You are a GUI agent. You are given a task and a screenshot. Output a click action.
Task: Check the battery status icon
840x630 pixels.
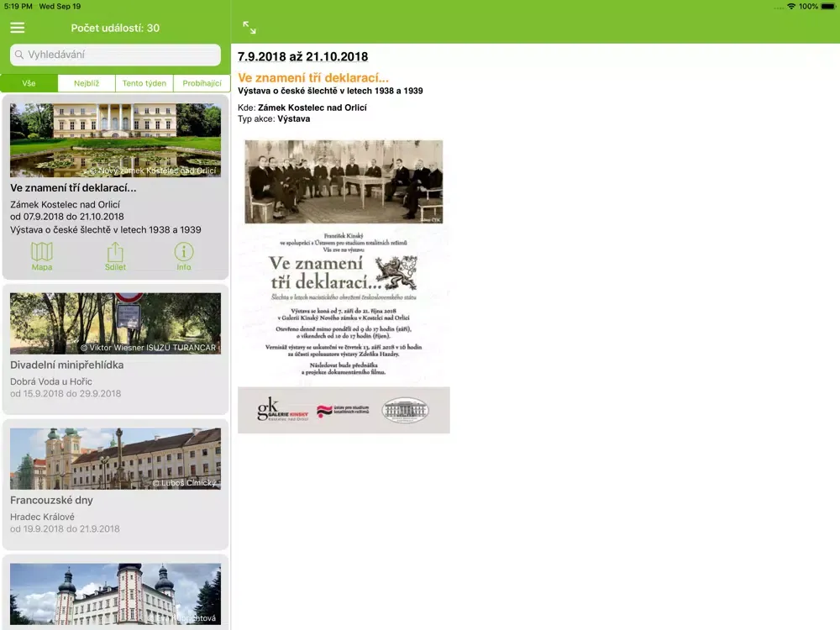click(x=827, y=7)
